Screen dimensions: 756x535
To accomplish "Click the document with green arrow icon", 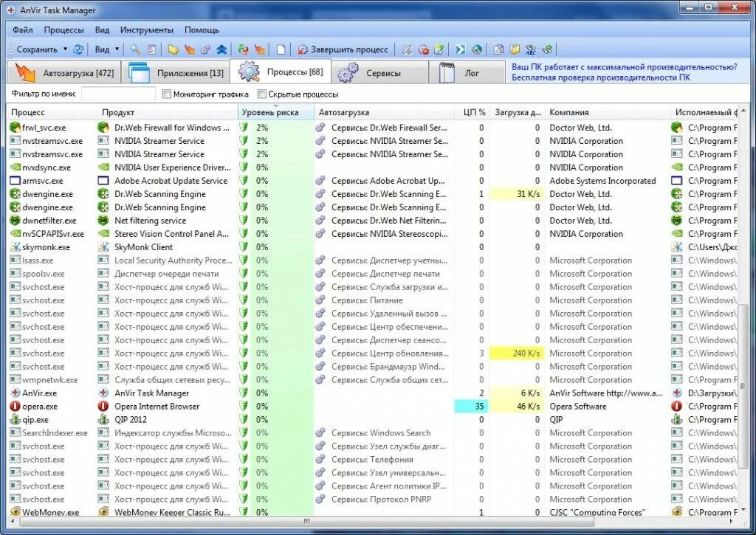I will [439, 49].
